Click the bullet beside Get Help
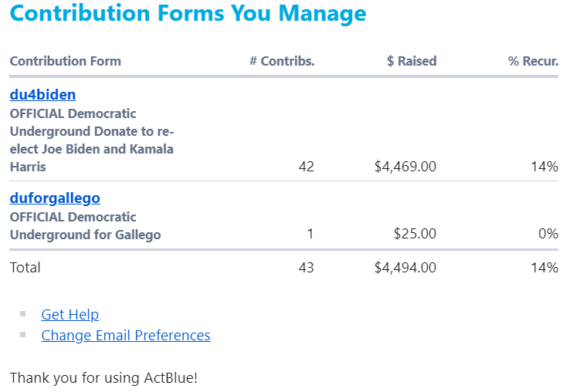This screenshot has height=392, width=566. click(23, 313)
